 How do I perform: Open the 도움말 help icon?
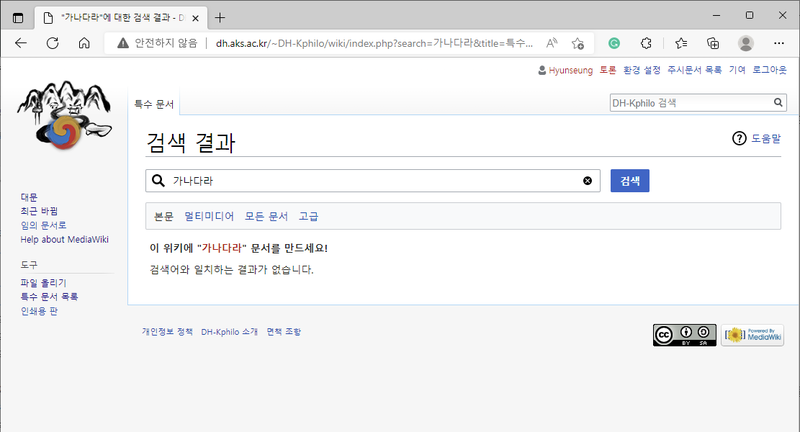click(739, 138)
